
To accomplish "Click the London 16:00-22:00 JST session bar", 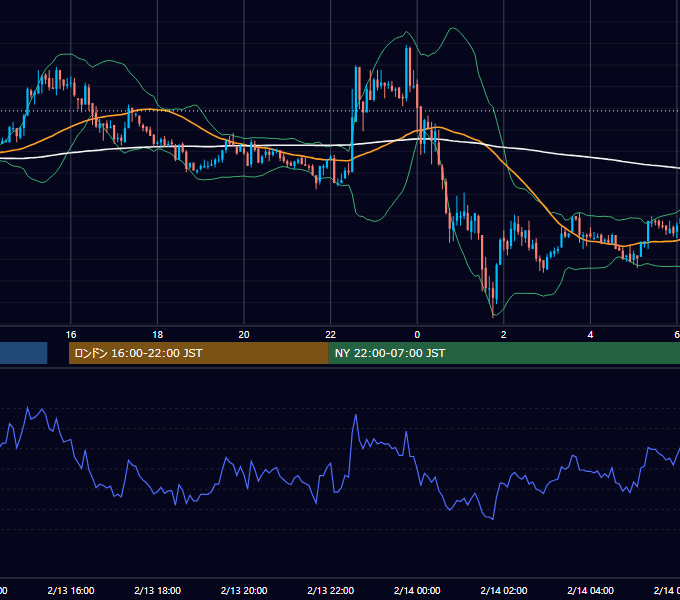I will [x=199, y=353].
